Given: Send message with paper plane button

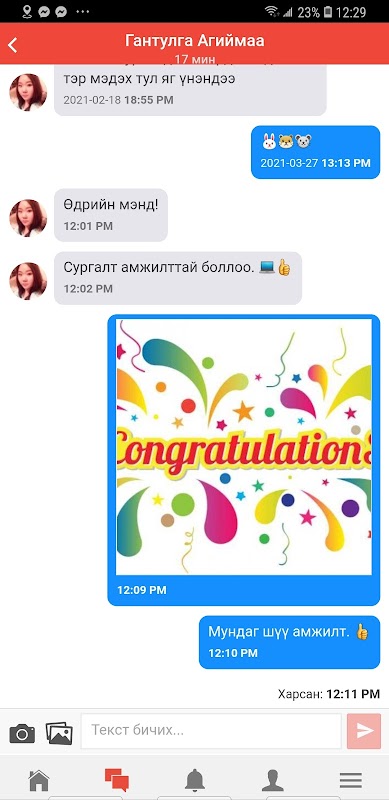Looking at the screenshot, I should pyautogui.click(x=364, y=731).
